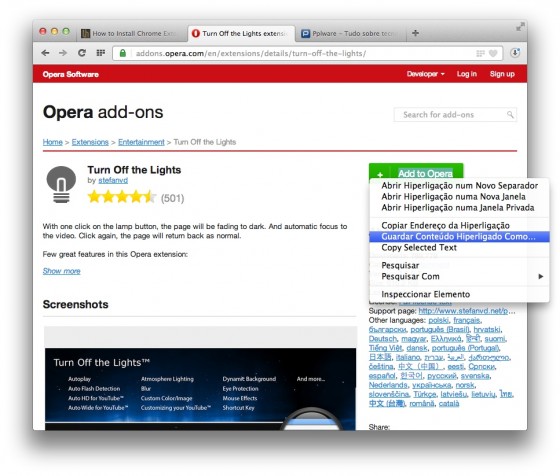The height and width of the screenshot is (476, 560).
Task: Go forward with the forward arrow
Action: pos(63,53)
